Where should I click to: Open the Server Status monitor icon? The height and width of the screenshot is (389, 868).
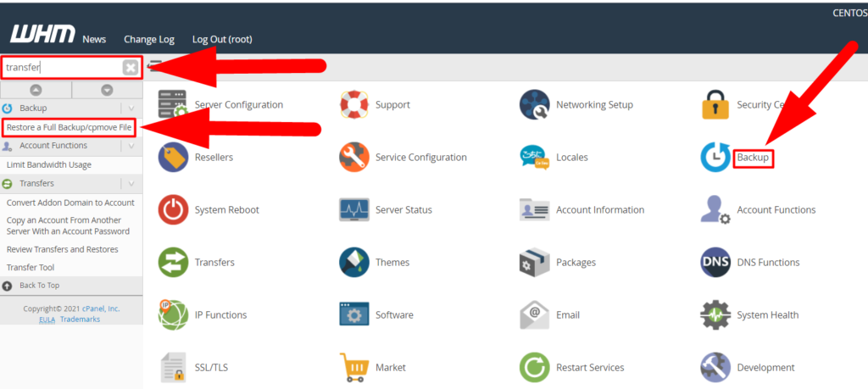click(353, 209)
